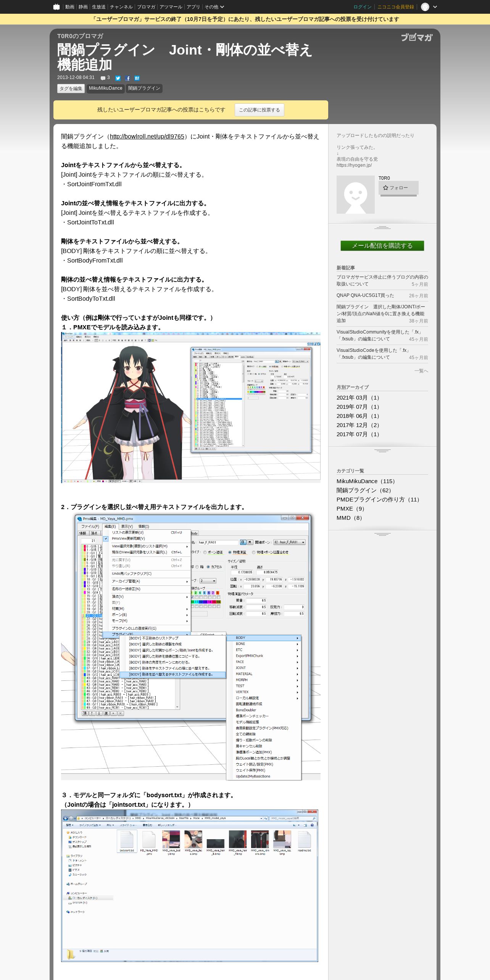Screen dimensions: 490x980
Task: Bookmark with Hatena B! icon
Action: (x=137, y=78)
